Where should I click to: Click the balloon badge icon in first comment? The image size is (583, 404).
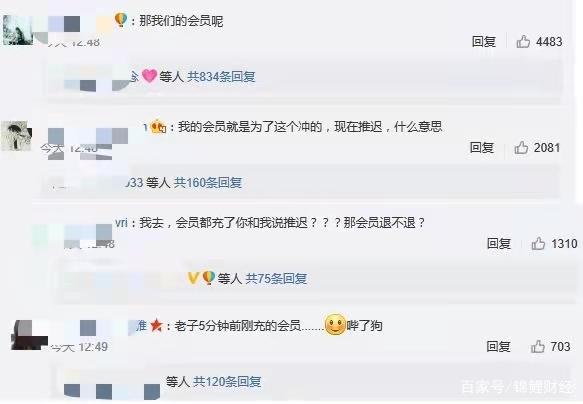click(121, 20)
